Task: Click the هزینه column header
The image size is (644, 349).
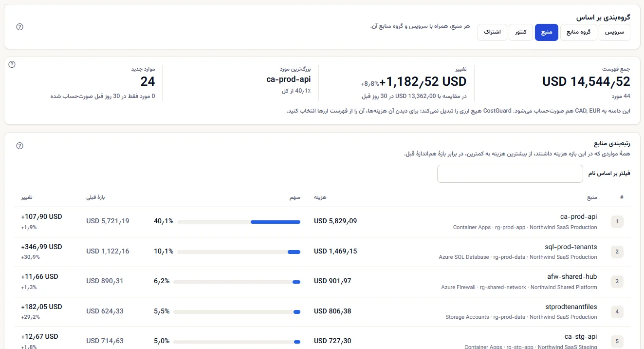Action: point(320,197)
